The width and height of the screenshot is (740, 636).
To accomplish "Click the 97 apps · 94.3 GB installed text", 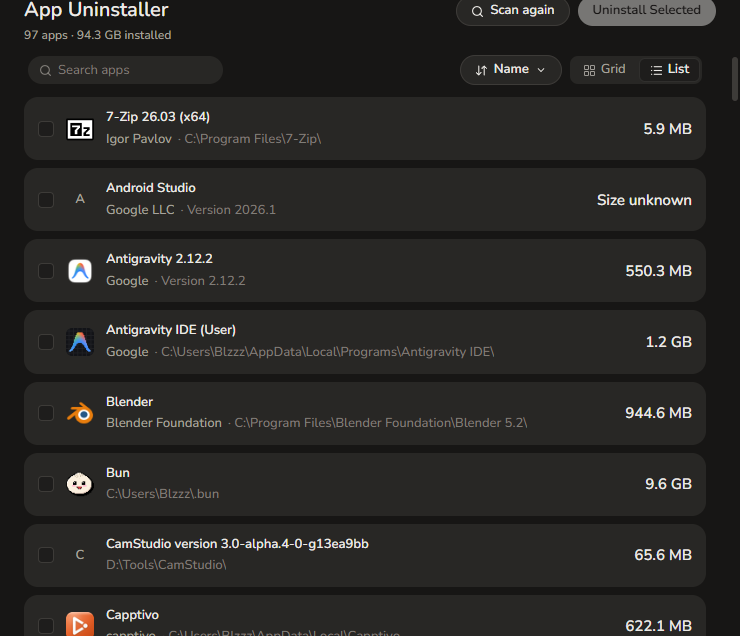I will (x=98, y=35).
